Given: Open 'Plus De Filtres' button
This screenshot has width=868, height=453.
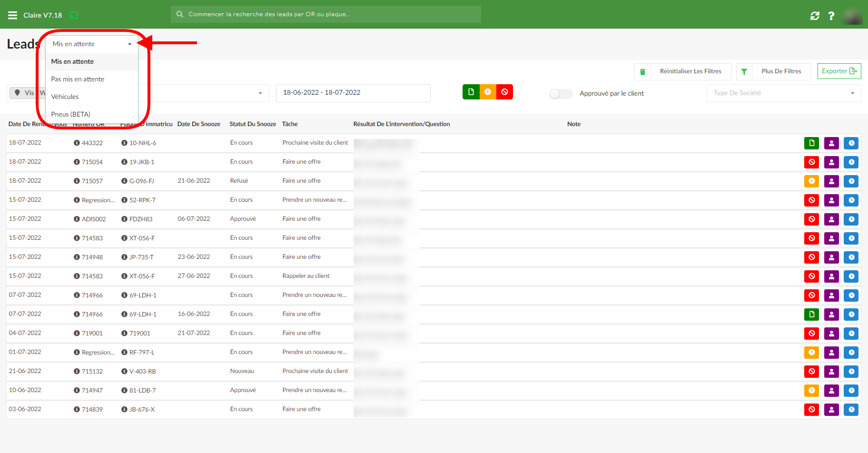Looking at the screenshot, I should (781, 71).
